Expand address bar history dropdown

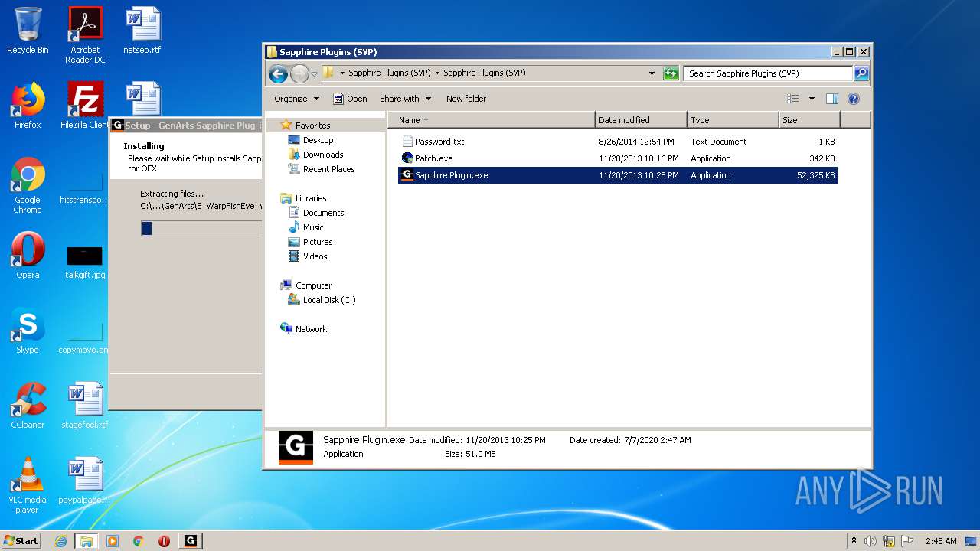(652, 73)
